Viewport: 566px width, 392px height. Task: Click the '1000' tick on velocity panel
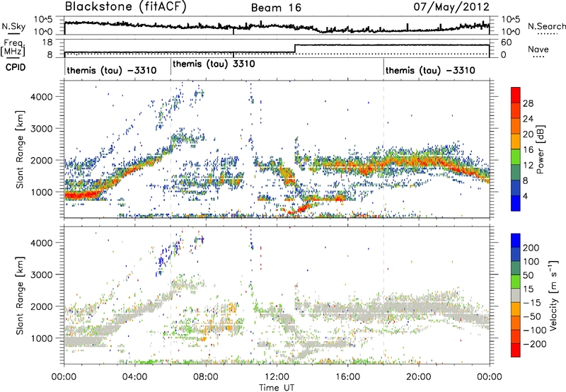coord(41,339)
